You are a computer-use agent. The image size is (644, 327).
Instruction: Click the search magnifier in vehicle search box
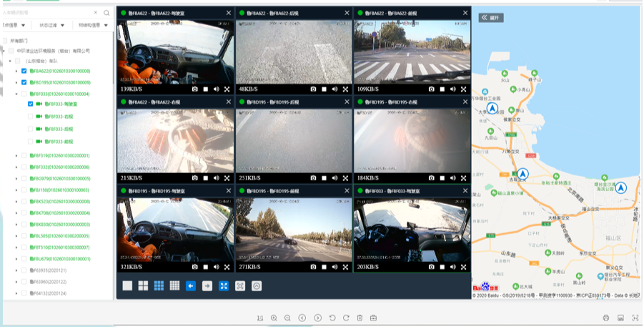tap(106, 13)
